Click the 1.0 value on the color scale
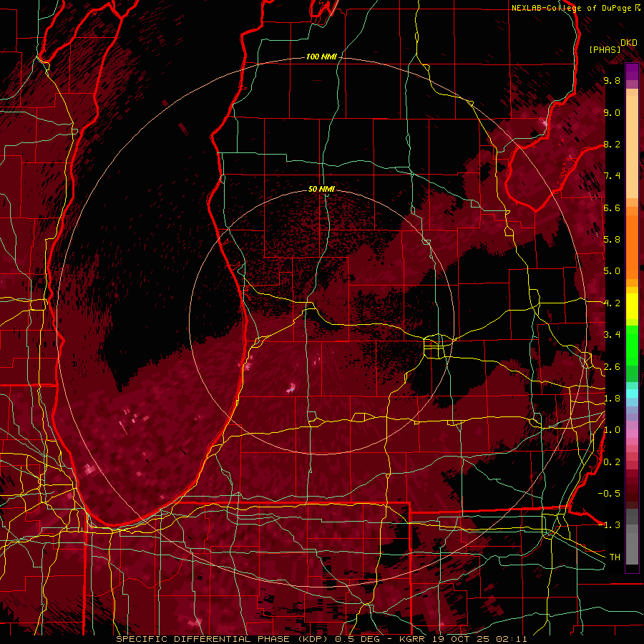644x644 pixels. [612, 430]
